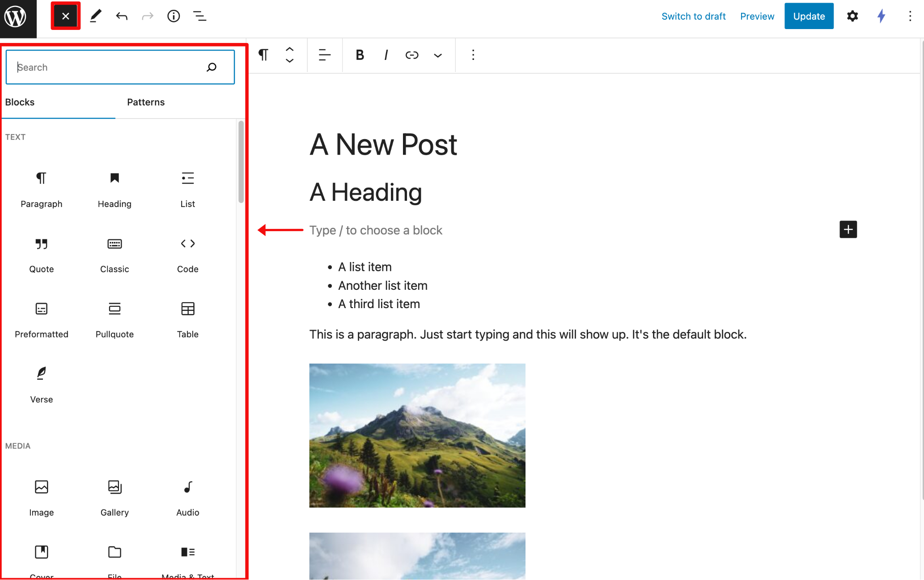Open the post Details info icon
The width and height of the screenshot is (924, 580).
(x=174, y=17)
